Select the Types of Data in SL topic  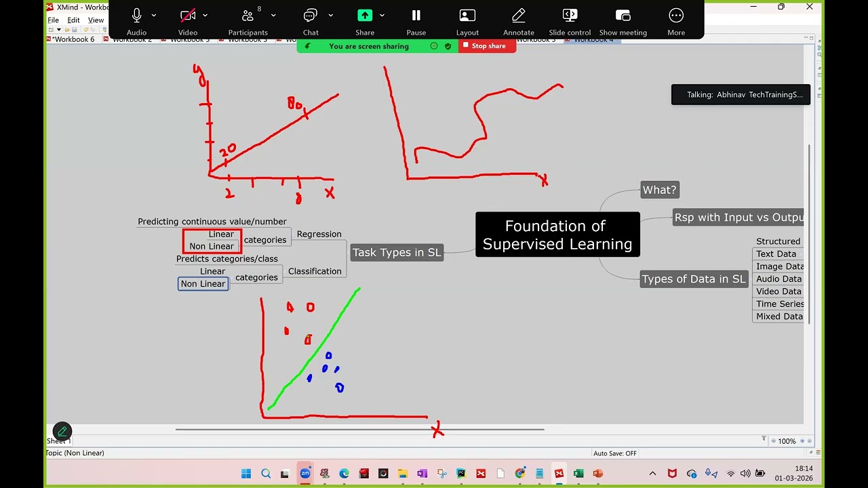[x=694, y=279]
